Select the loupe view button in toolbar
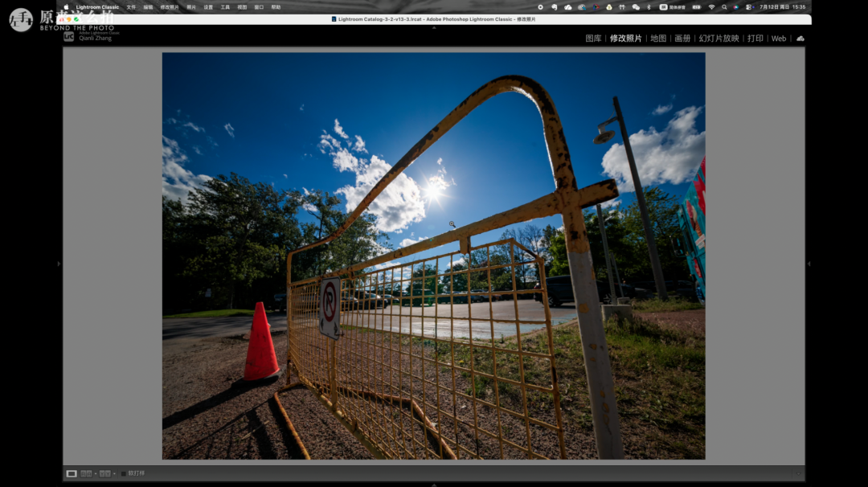 click(x=72, y=473)
